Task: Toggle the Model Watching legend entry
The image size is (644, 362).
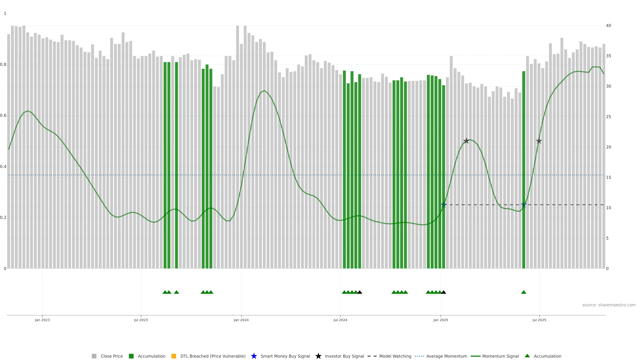Action: 395,356
